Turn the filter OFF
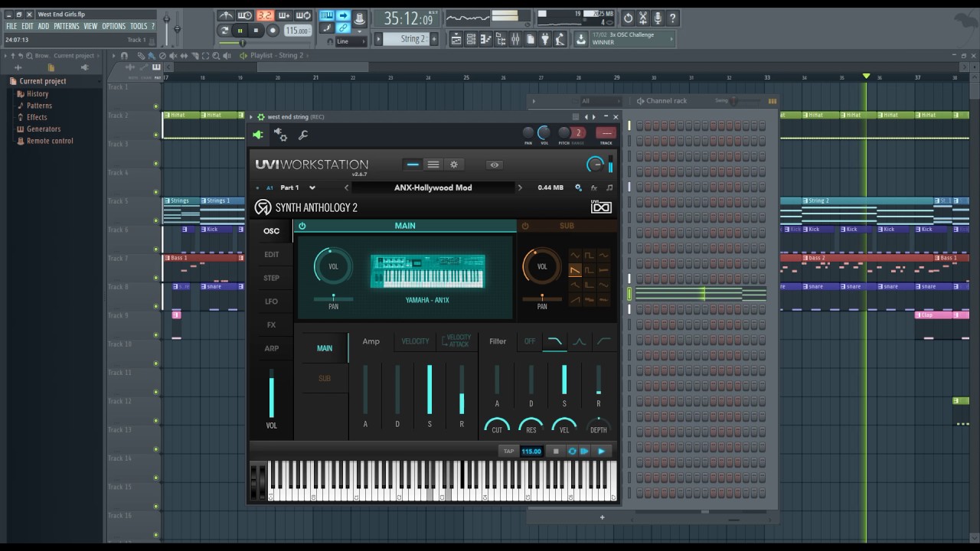 (530, 341)
